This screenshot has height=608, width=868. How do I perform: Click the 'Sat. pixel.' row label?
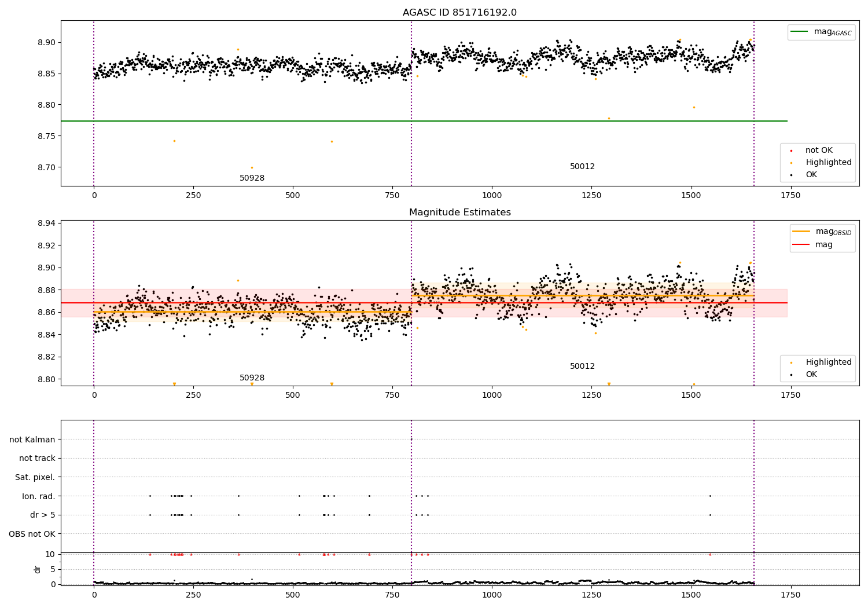[35, 478]
